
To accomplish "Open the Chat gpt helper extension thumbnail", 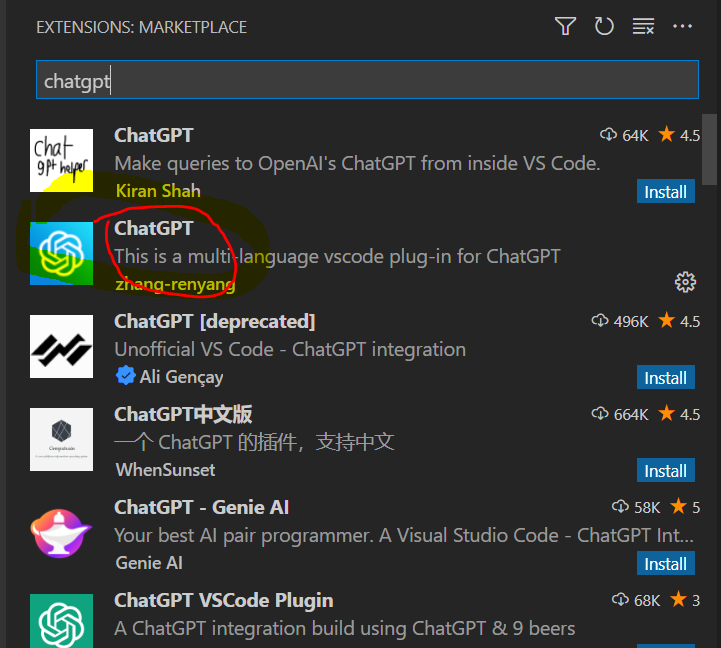I will coord(61,160).
